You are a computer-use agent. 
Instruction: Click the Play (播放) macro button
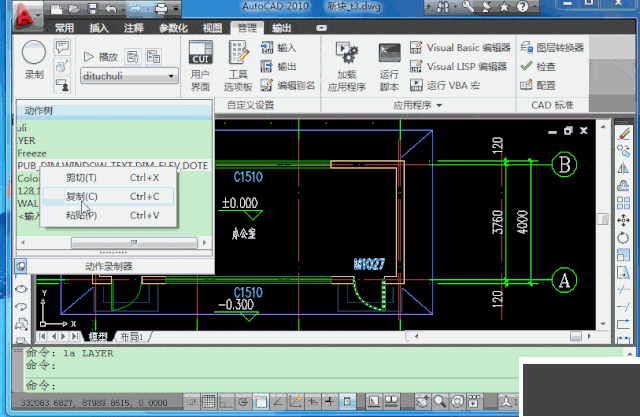click(x=100, y=57)
